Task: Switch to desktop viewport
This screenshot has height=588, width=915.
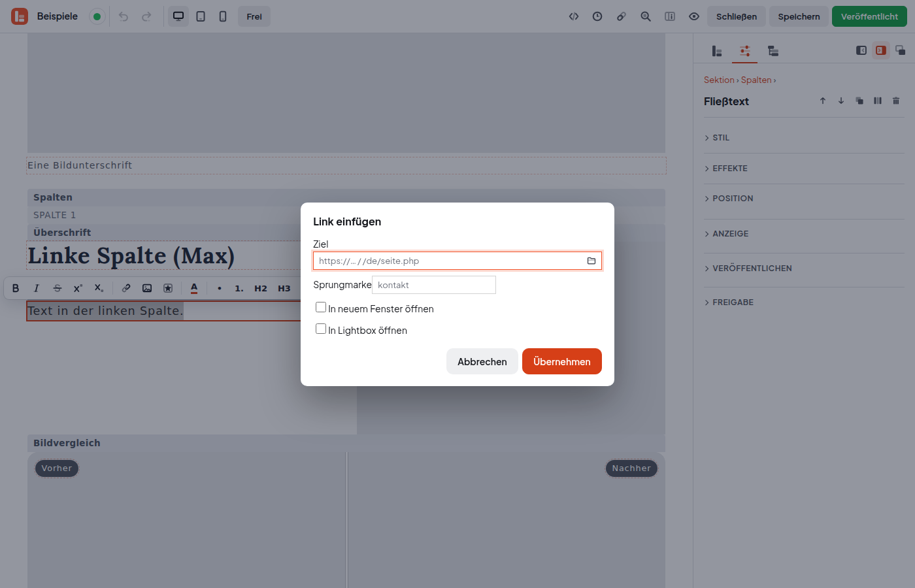Action: pyautogui.click(x=178, y=16)
